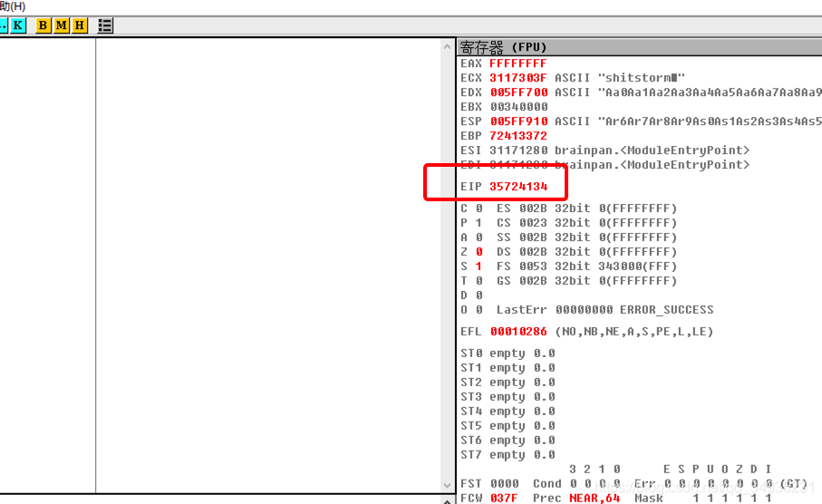This screenshot has width=822, height=504.
Task: Select ECX value 3117303F
Action: click(518, 78)
